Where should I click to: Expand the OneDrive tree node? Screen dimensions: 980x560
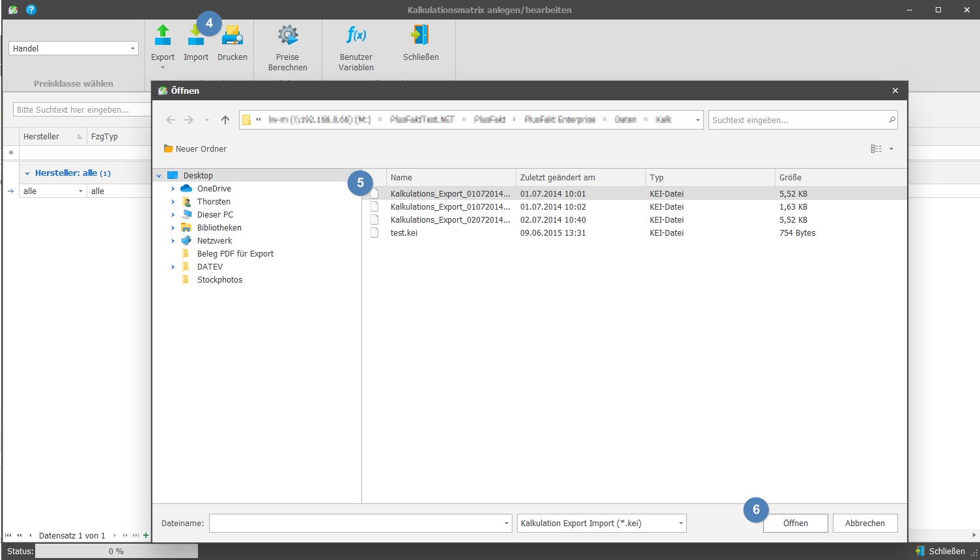173,189
